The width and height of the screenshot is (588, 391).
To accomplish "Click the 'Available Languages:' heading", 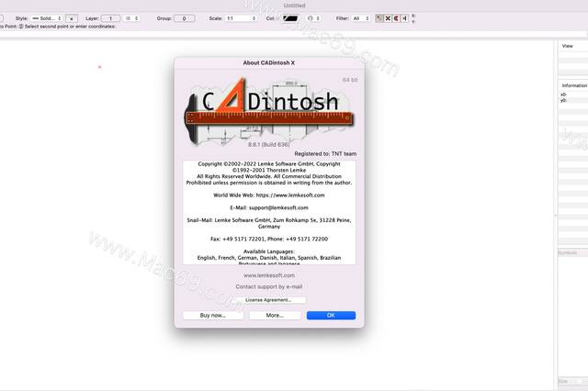I will click(269, 251).
